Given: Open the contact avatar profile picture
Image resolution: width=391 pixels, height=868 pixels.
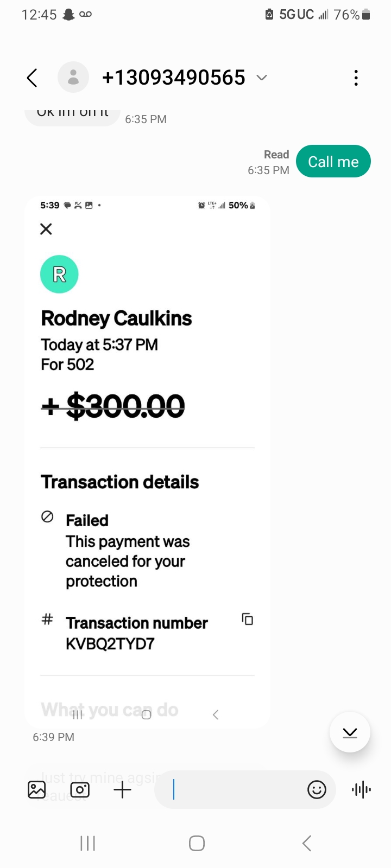Looking at the screenshot, I should coord(73,78).
